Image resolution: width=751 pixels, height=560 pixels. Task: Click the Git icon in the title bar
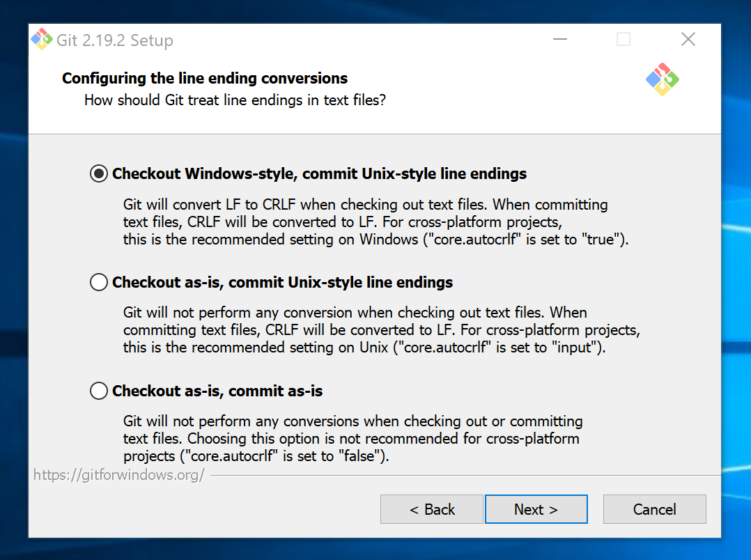pos(42,39)
